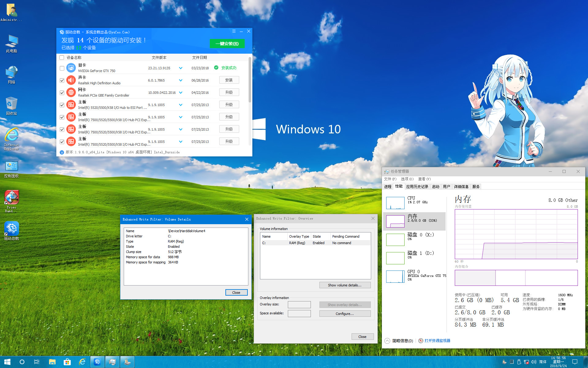
Task: Open the 查看(V) menu in Task Manager
Action: [x=424, y=179]
